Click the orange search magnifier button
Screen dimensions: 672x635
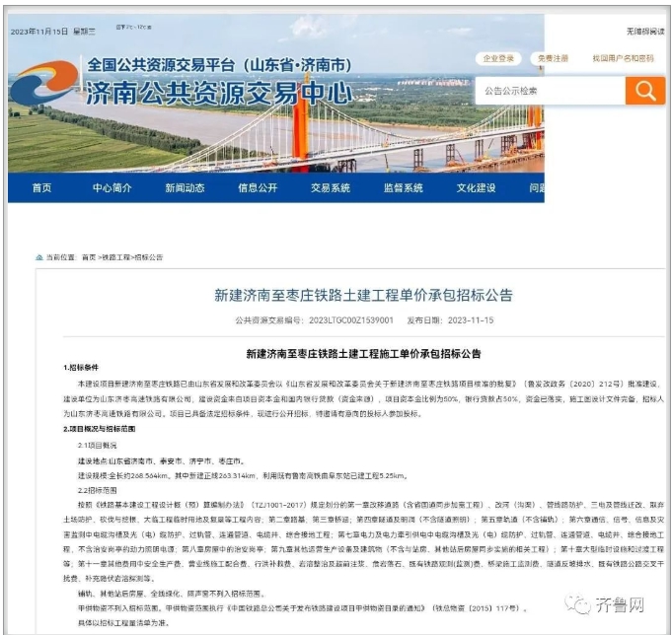point(645,91)
